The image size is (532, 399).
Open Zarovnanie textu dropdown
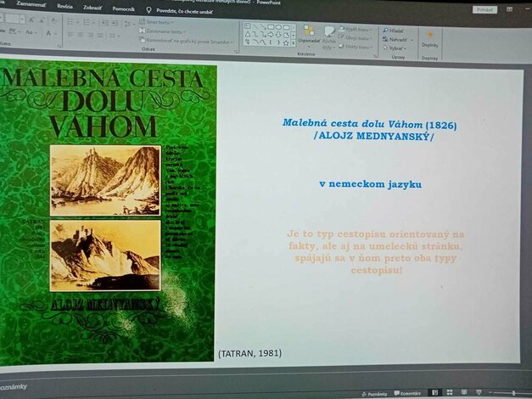[163, 31]
